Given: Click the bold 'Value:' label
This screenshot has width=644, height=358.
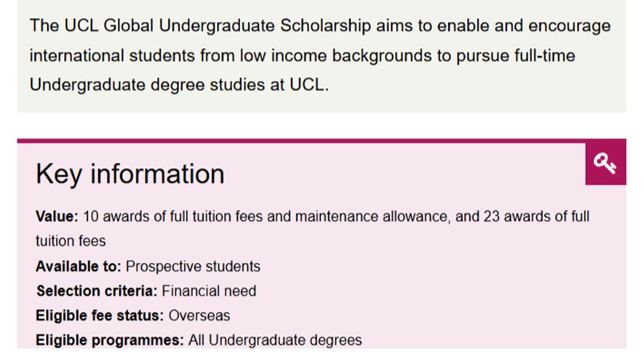Looking at the screenshot, I should tap(57, 217).
